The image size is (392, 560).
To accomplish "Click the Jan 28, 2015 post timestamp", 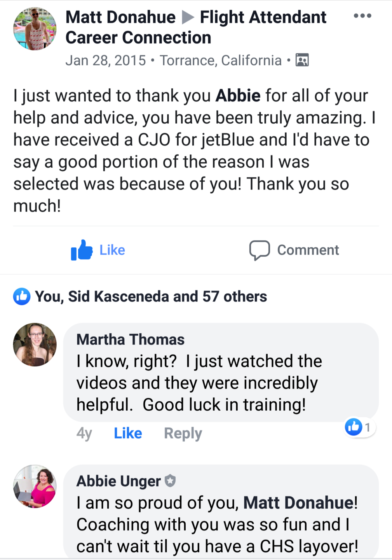I will click(105, 60).
